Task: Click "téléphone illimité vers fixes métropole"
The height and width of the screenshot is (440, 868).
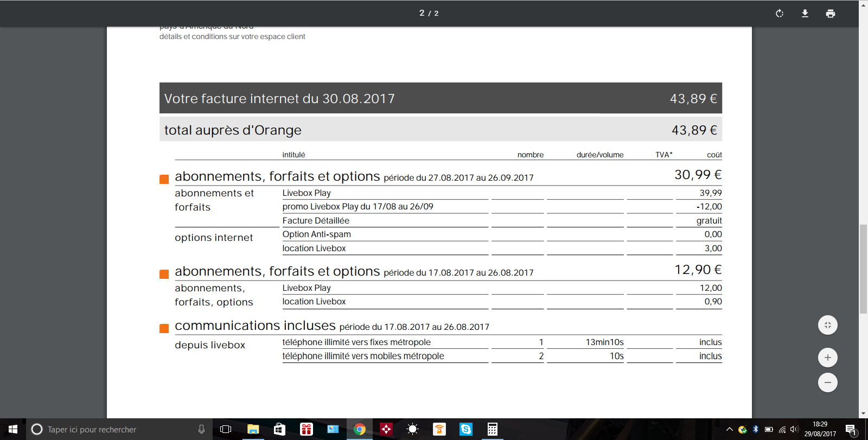Action: [x=356, y=342]
